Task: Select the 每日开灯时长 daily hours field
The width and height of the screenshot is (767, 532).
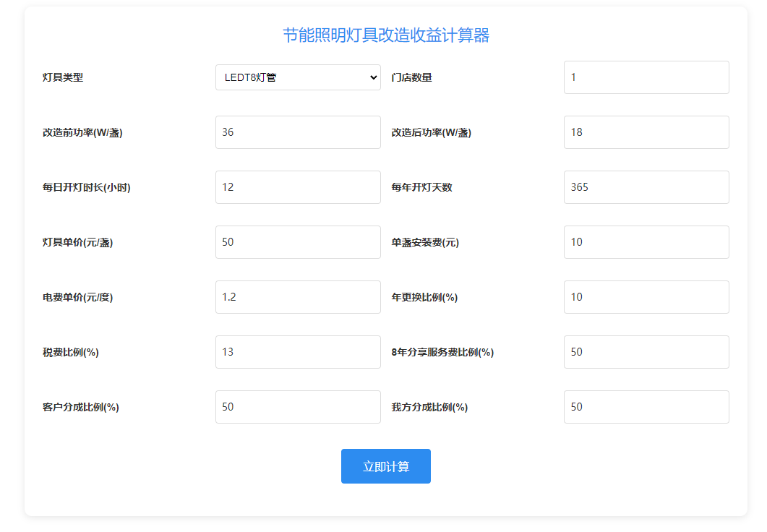Action: coord(298,187)
